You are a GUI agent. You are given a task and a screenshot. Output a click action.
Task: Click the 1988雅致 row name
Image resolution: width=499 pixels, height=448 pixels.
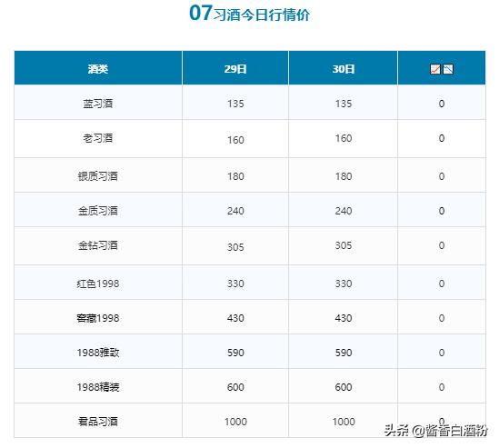pos(98,353)
